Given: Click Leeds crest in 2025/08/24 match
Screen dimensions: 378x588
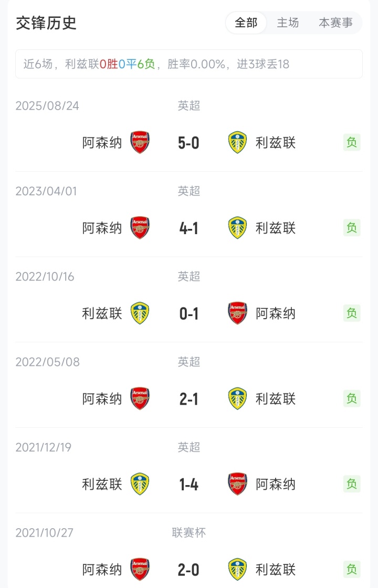Looking at the screenshot, I should pos(238,142).
